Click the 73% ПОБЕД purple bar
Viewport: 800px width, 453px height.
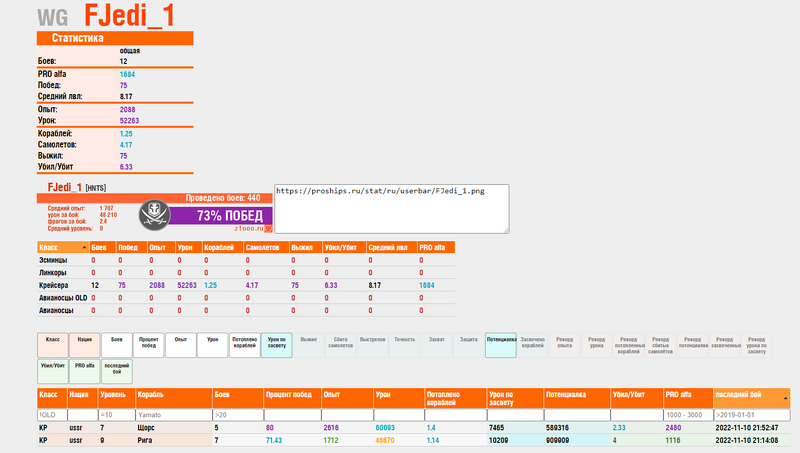click(220, 215)
